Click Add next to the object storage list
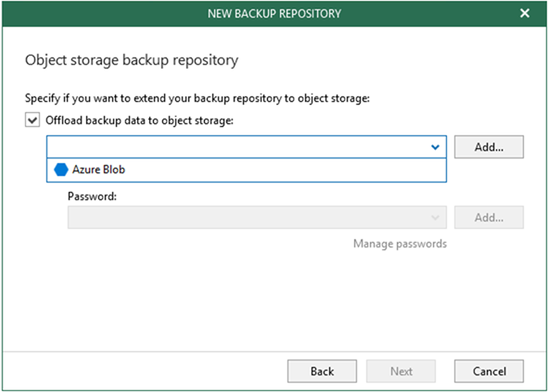This screenshot has width=548, height=392. point(489,147)
